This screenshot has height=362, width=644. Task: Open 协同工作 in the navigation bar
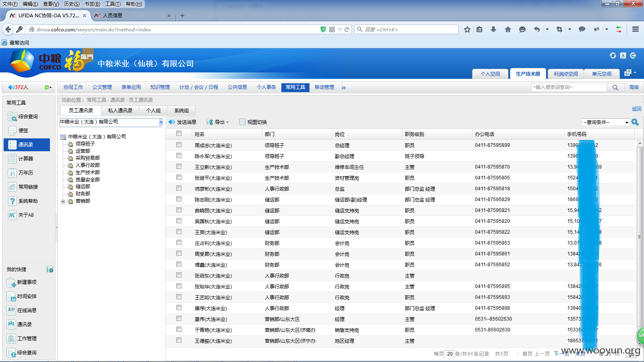coord(73,87)
